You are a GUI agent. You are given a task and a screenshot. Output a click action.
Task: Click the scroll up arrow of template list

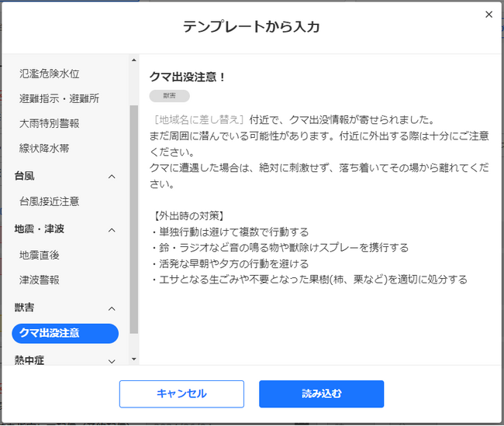pyautogui.click(x=134, y=60)
